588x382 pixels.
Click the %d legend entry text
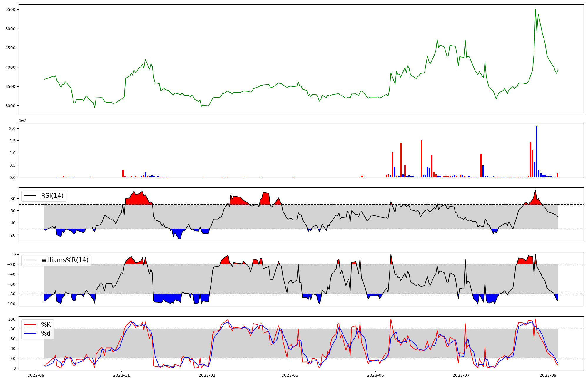[x=46, y=334]
